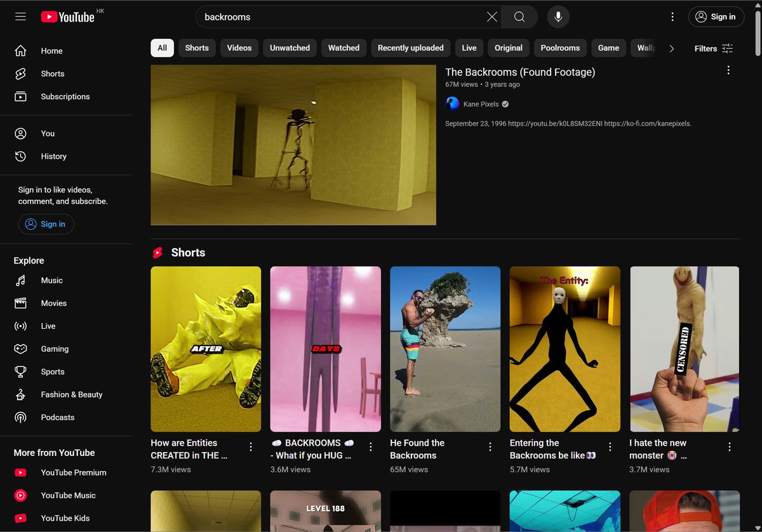The width and height of the screenshot is (762, 532).
Task: Click inside the backrooms search field
Action: tap(343, 17)
